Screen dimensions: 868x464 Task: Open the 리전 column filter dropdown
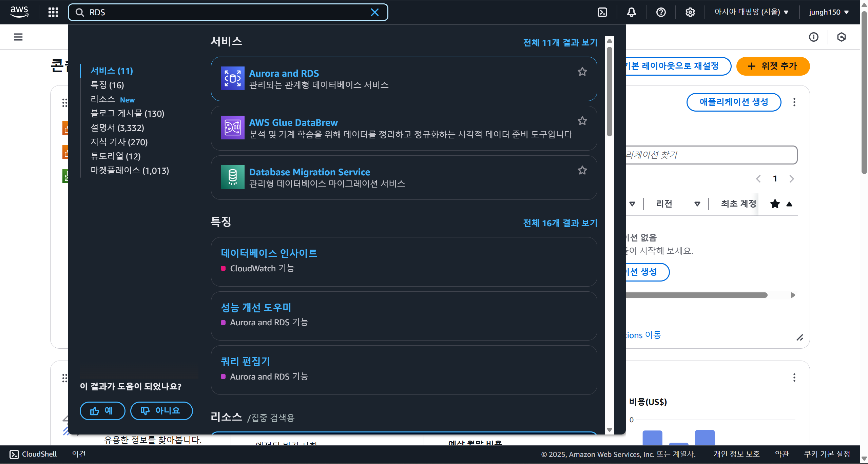(697, 204)
